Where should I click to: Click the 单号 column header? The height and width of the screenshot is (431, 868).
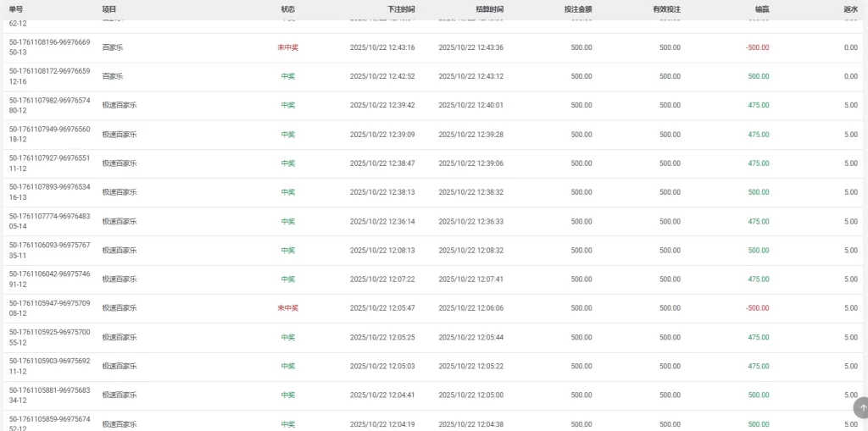point(16,9)
